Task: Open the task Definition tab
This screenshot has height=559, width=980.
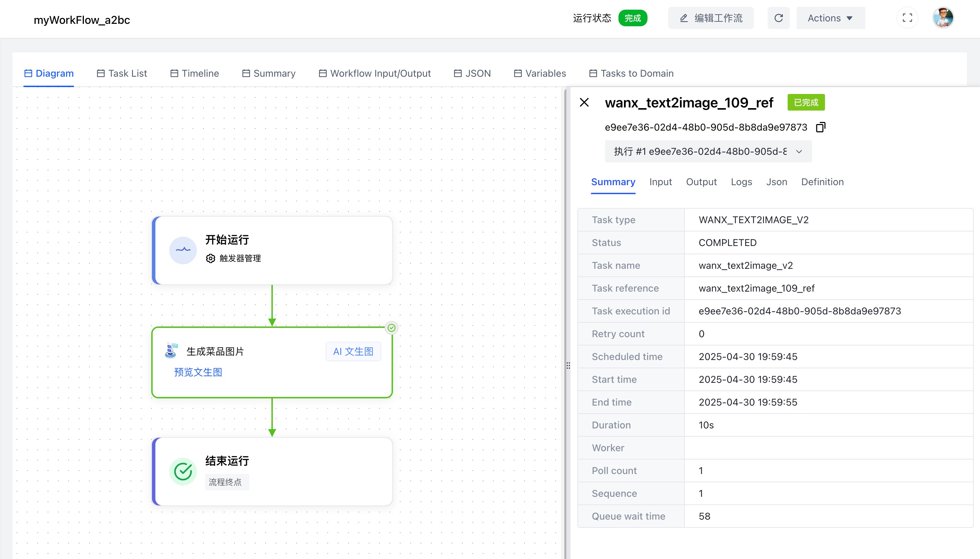Action: (822, 182)
